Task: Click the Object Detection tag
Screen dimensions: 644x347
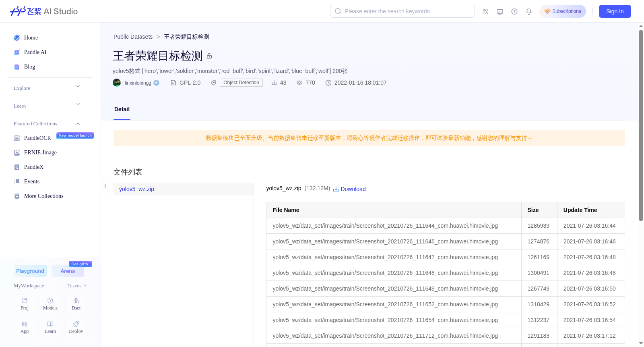Action: click(x=241, y=83)
